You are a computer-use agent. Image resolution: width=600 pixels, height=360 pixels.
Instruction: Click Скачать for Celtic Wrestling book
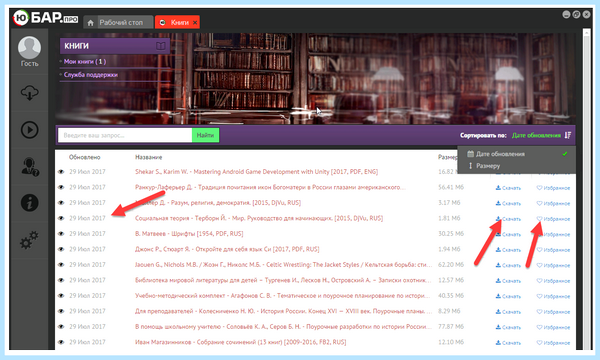tap(508, 266)
